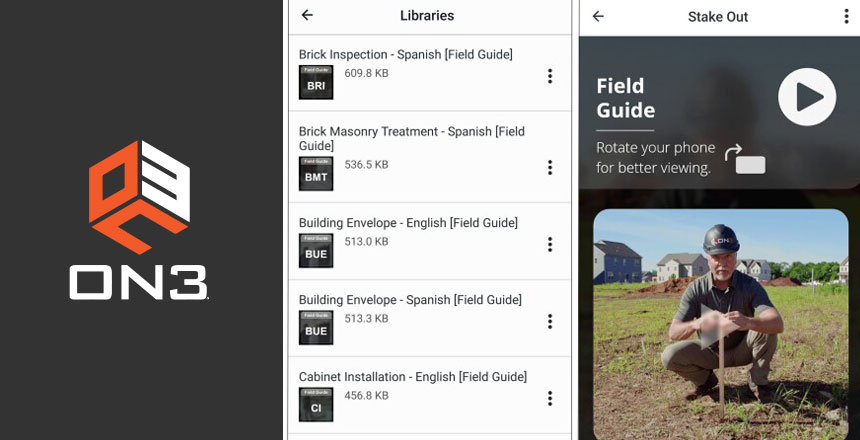Tap the BUE thumbnail for Building Envelope Spanish
This screenshot has width=860, height=440.
316,328
